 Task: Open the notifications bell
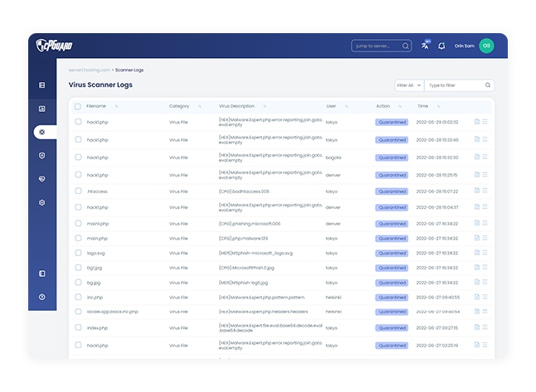pyautogui.click(x=441, y=46)
